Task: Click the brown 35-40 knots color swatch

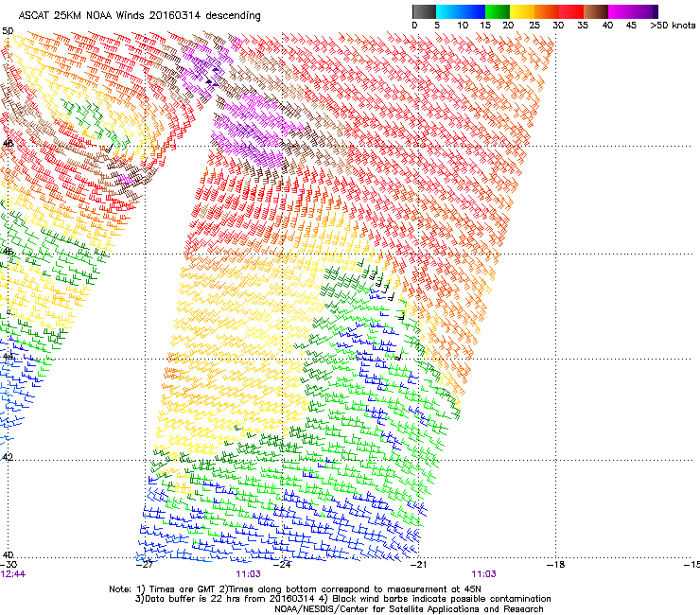Action: tap(596, 11)
